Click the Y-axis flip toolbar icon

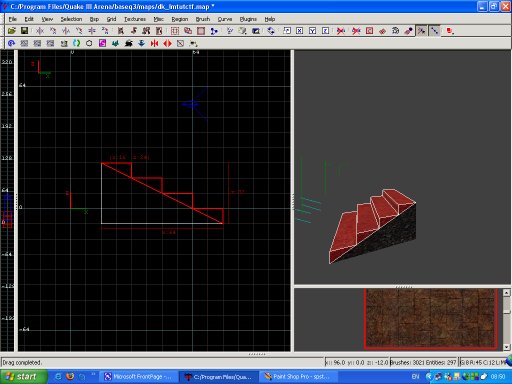66,31
